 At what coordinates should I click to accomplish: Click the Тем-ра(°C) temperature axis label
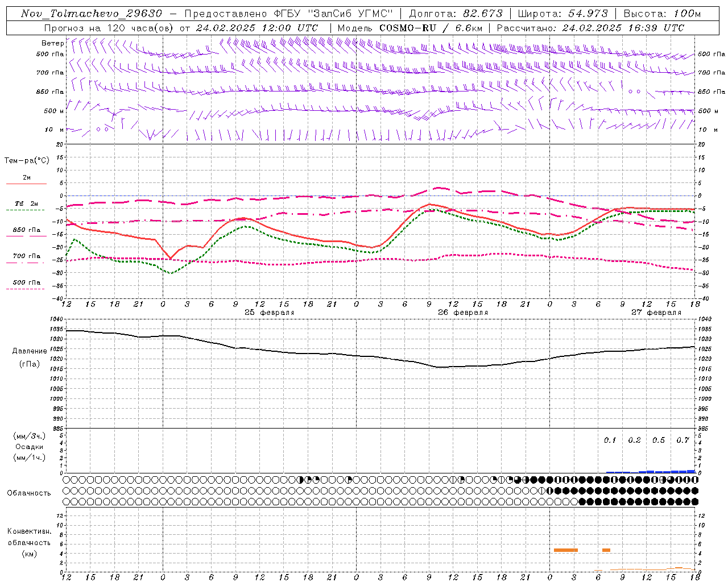pyautogui.click(x=27, y=161)
